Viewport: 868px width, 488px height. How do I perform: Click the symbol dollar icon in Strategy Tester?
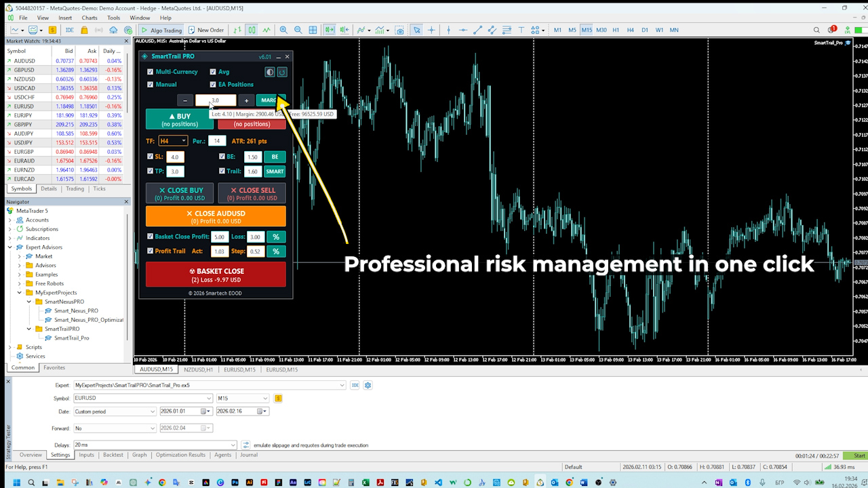coord(278,398)
